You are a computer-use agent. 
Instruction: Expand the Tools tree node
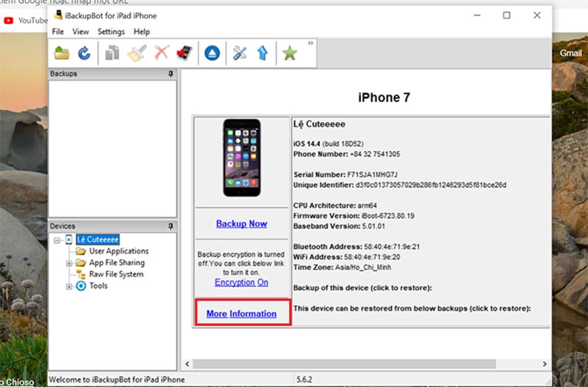pos(69,286)
